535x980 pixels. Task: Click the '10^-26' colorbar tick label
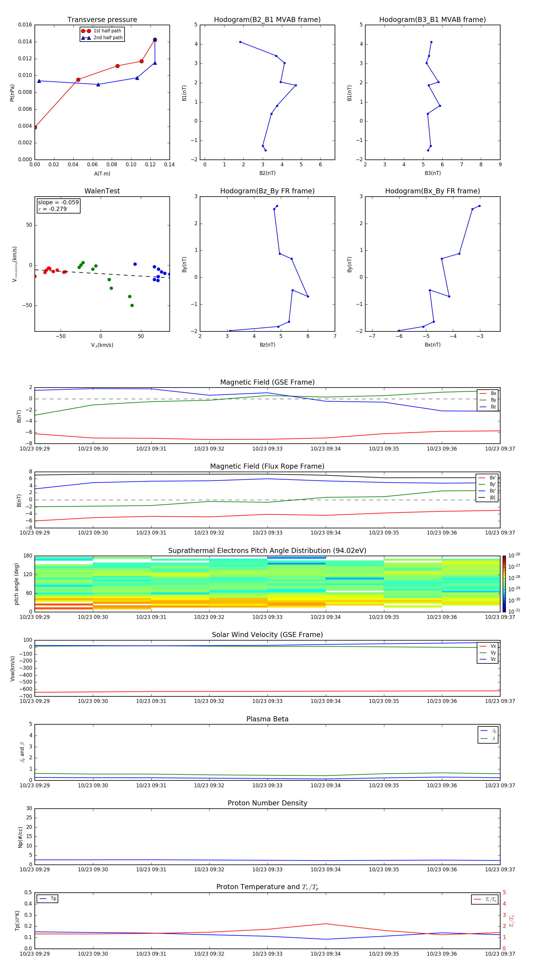click(x=514, y=555)
